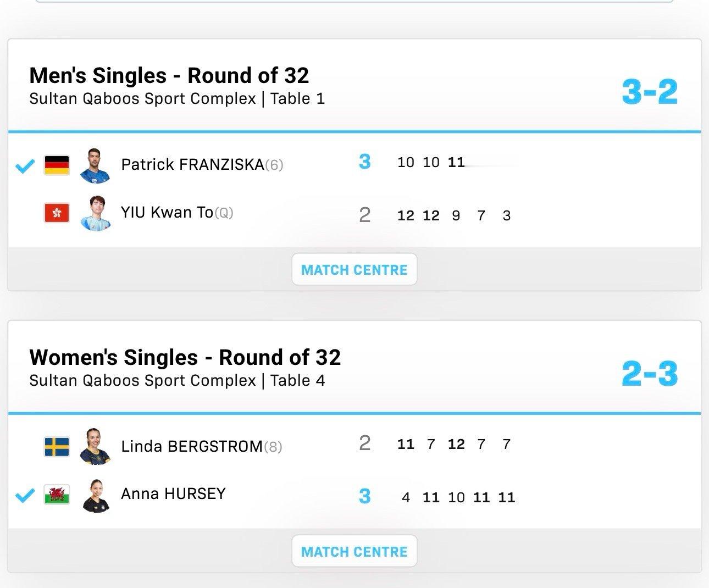The height and width of the screenshot is (588, 709).
Task: Click the Swedish flag icon
Action: [x=57, y=446]
